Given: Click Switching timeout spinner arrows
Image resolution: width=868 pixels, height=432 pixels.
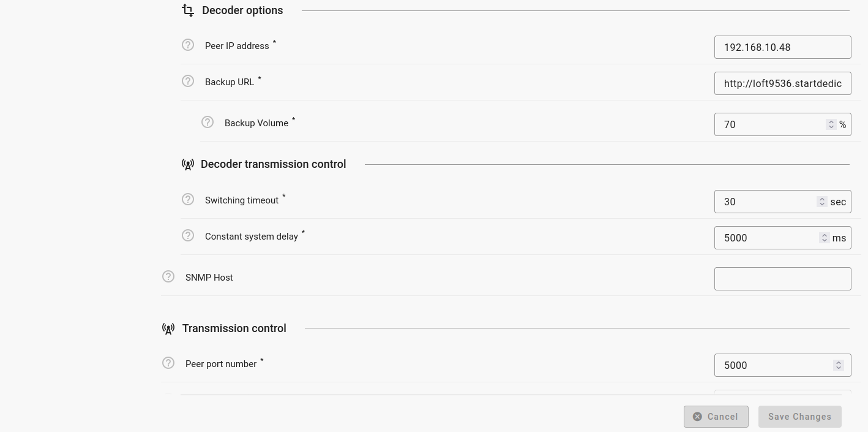Looking at the screenshot, I should click(x=822, y=202).
